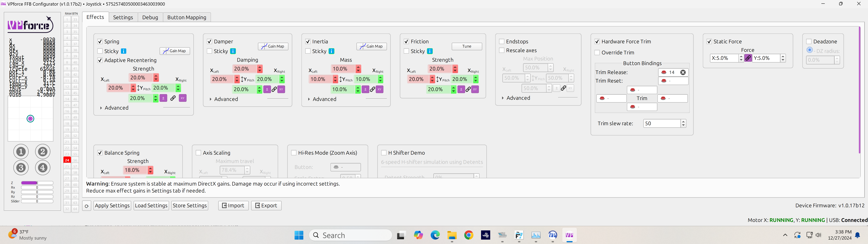Disable Adaptive Recentering

[x=100, y=60]
